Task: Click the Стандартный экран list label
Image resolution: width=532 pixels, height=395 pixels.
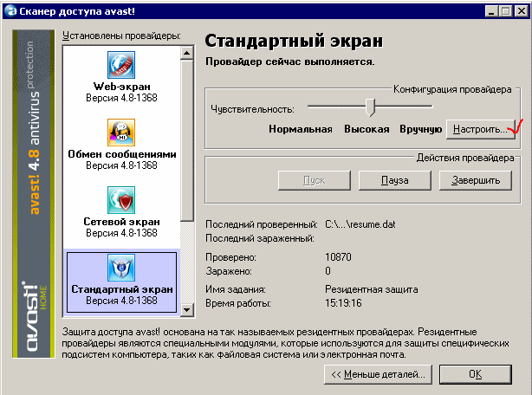Action: (122, 289)
